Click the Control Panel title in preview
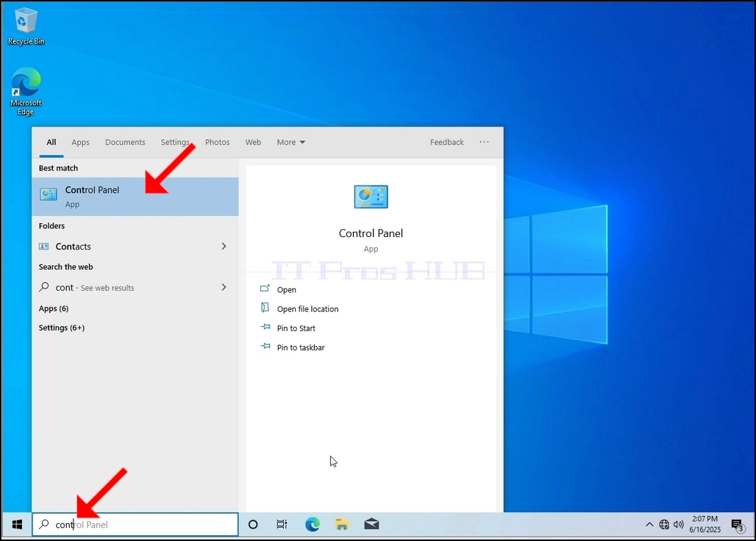 pos(371,233)
